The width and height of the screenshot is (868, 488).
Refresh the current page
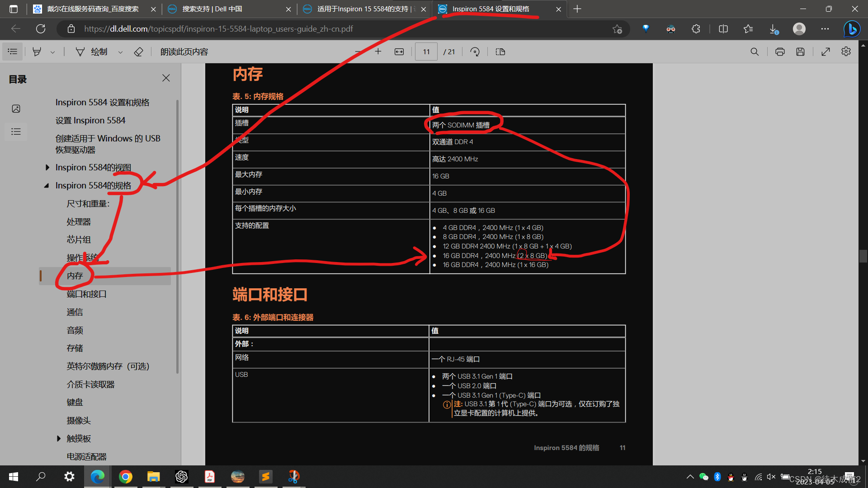coord(41,29)
